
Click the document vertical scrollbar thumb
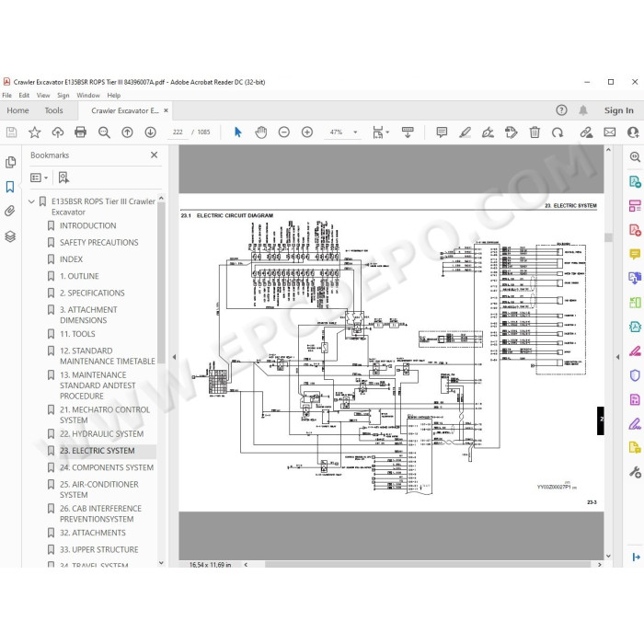point(608,237)
